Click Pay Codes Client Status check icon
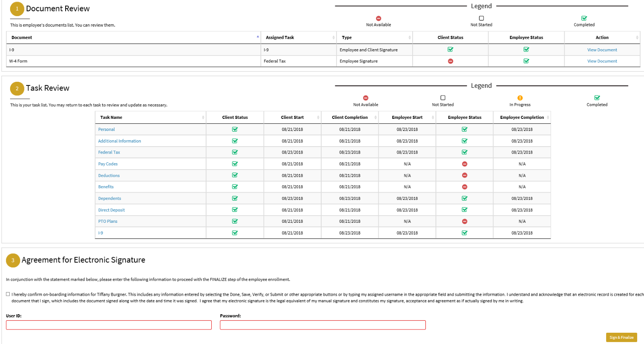Screen dimensions: 644x344 235,164
